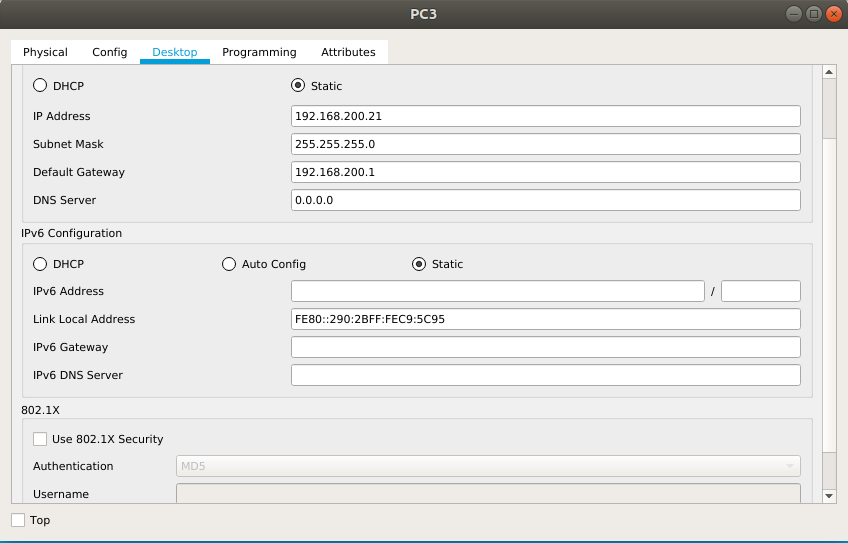
Task: Click the IPv4 DNS Server field
Action: click(546, 200)
